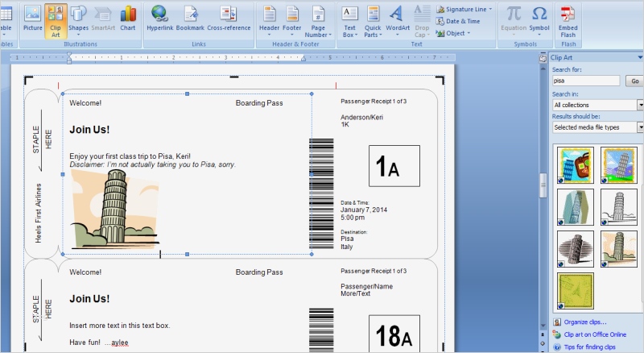Select clip art of Pisa tower with suitcase
644x353 pixels.
pos(576,165)
